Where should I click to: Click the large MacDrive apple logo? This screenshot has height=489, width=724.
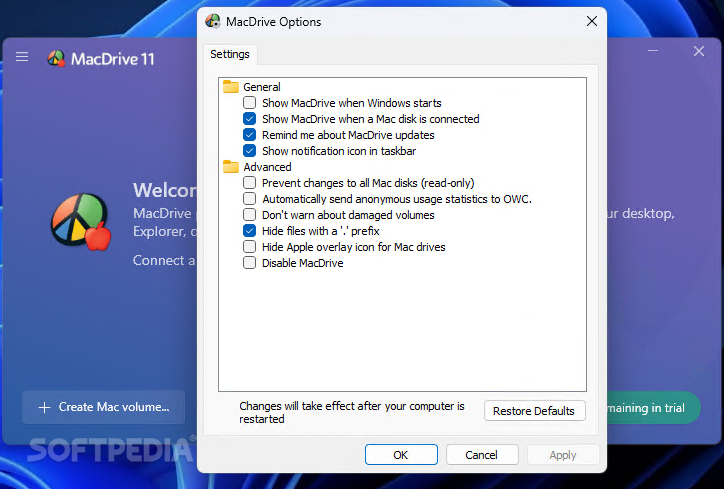tap(81, 222)
